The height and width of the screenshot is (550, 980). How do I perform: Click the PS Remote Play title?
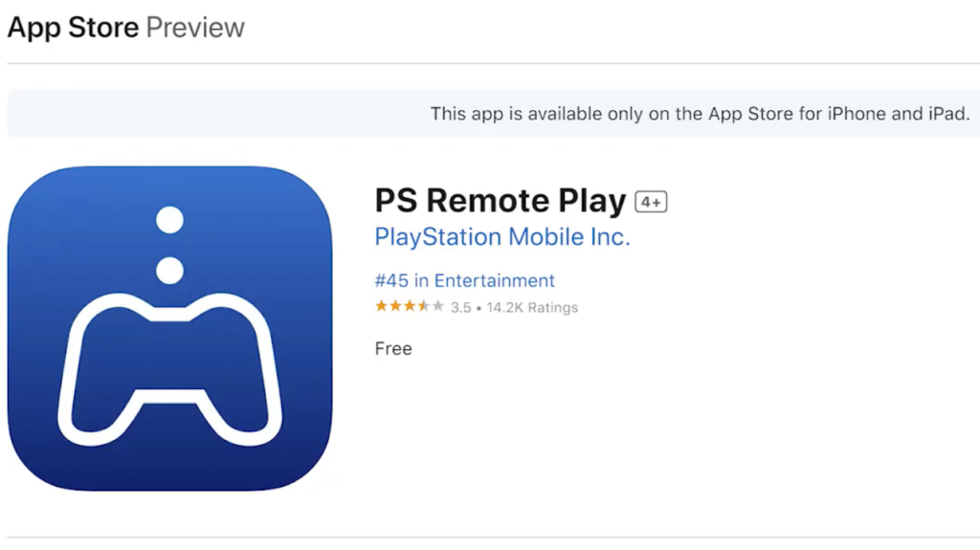[500, 201]
